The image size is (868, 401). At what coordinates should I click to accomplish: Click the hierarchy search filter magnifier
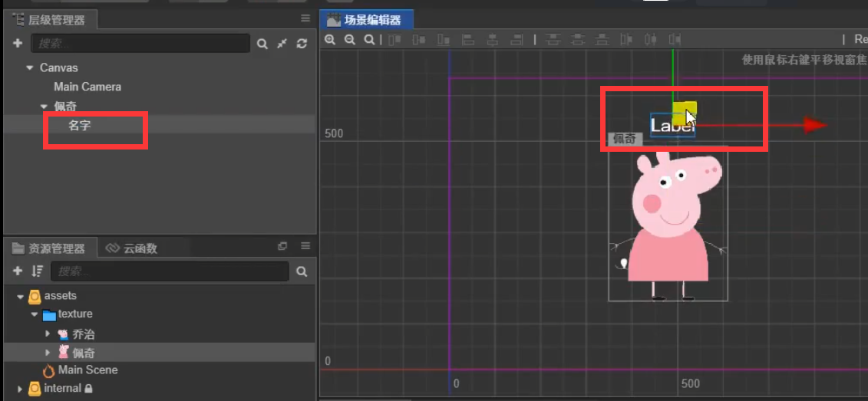262,44
